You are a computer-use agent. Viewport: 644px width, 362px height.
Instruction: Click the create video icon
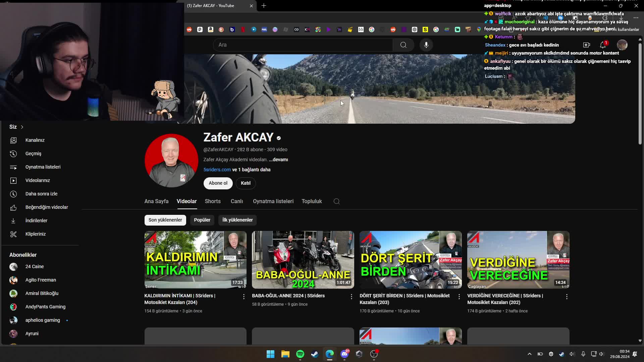(586, 45)
